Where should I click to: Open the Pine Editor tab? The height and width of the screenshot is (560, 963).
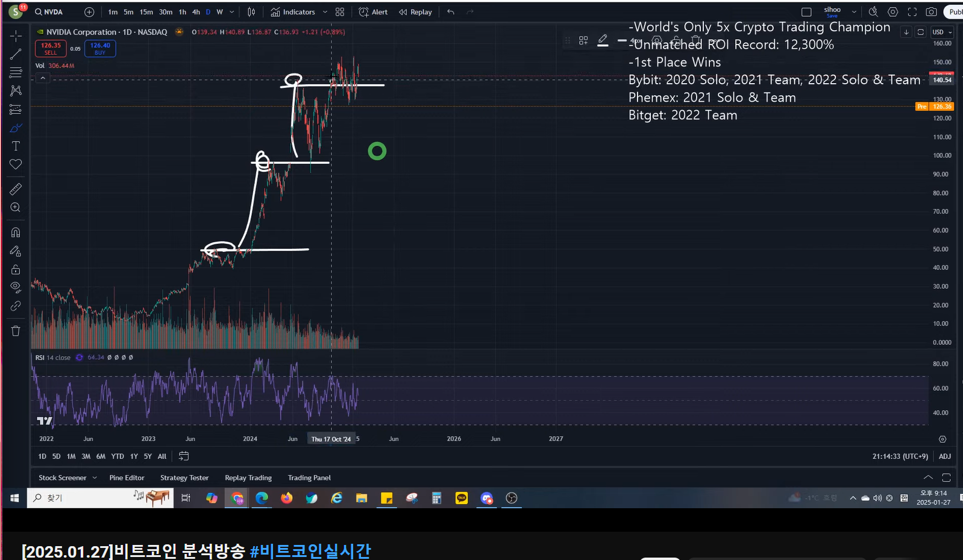click(127, 478)
